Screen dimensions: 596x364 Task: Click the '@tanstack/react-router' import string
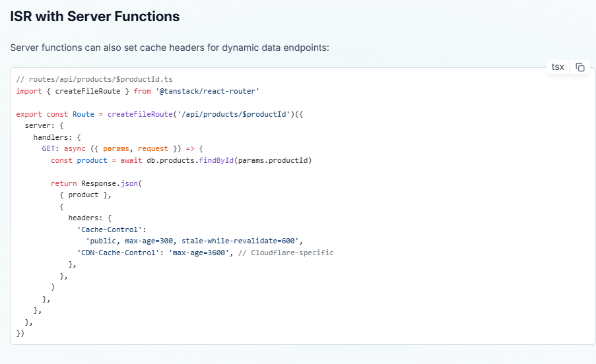click(x=207, y=90)
